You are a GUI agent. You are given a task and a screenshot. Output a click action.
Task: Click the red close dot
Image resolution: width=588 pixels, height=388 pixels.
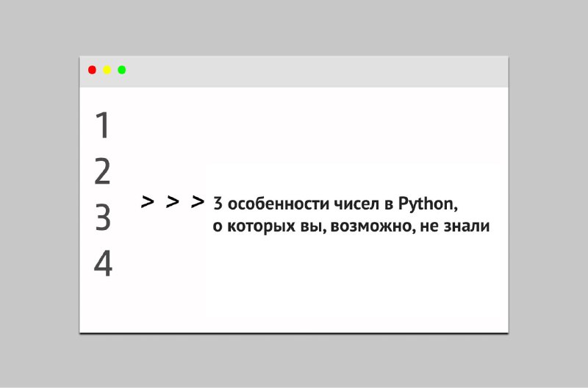(x=92, y=70)
